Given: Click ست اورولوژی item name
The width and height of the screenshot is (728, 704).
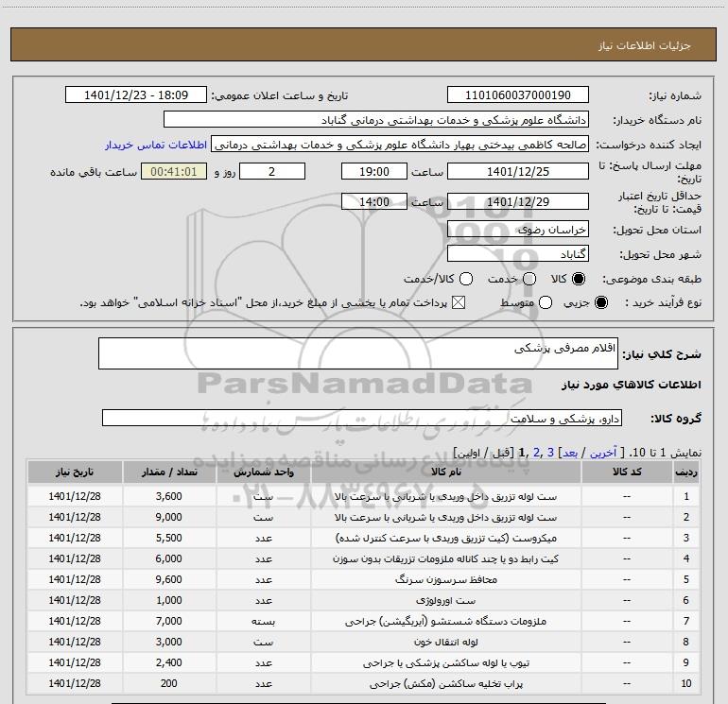Looking at the screenshot, I should (x=445, y=600).
